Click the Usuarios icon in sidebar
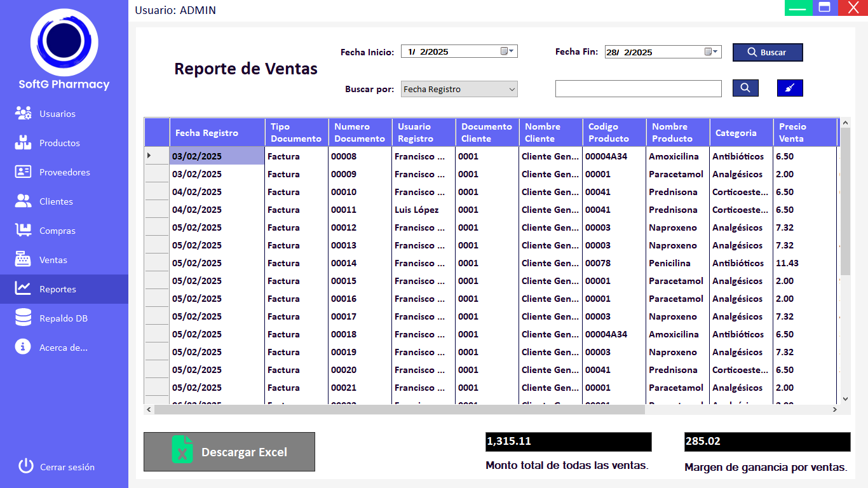The height and width of the screenshot is (488, 868). (24, 114)
